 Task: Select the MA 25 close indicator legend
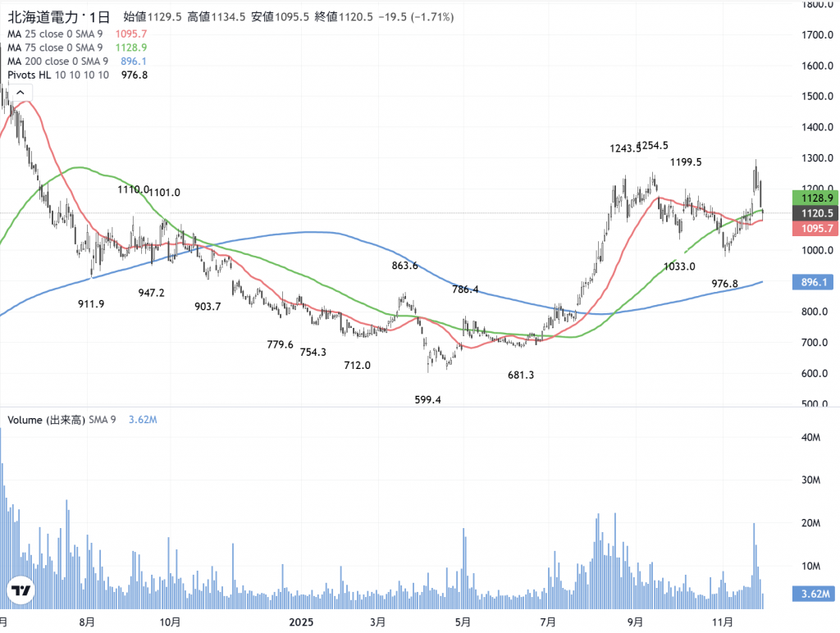[x=57, y=34]
